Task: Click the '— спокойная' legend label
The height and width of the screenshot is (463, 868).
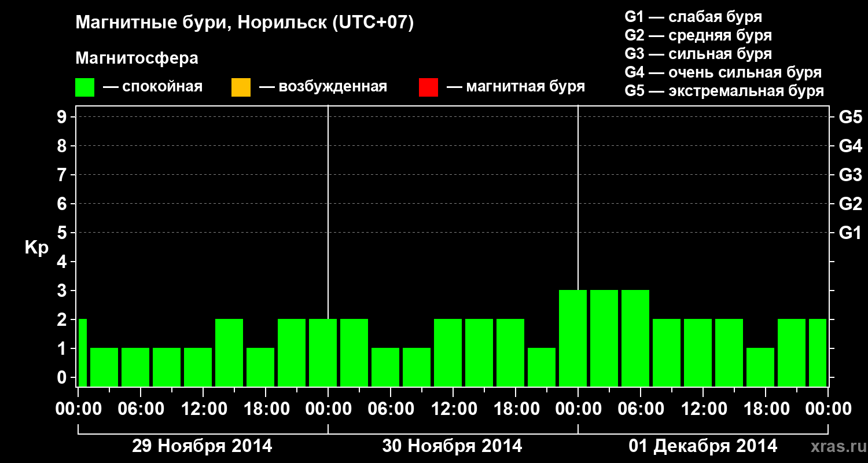Action: click(x=153, y=87)
